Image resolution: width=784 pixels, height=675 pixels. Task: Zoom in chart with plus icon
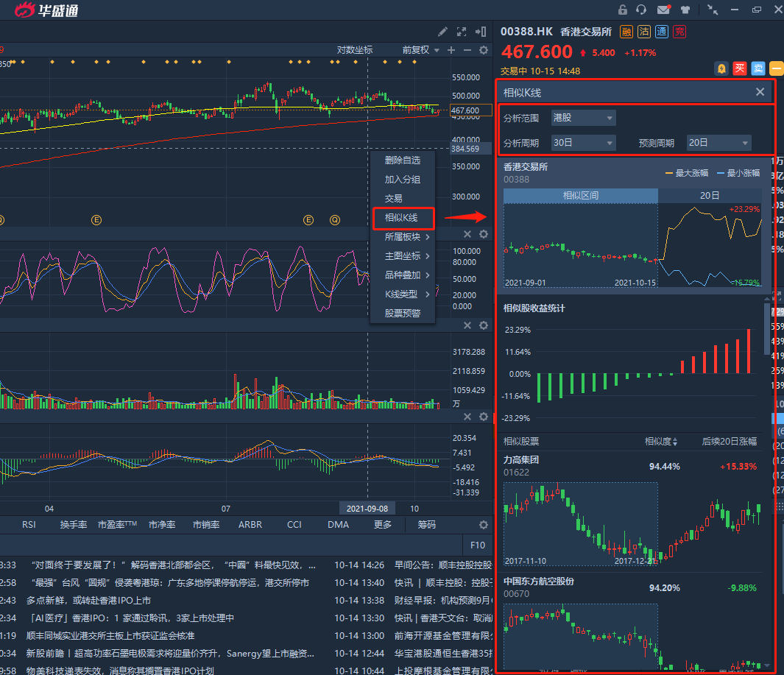coord(451,50)
